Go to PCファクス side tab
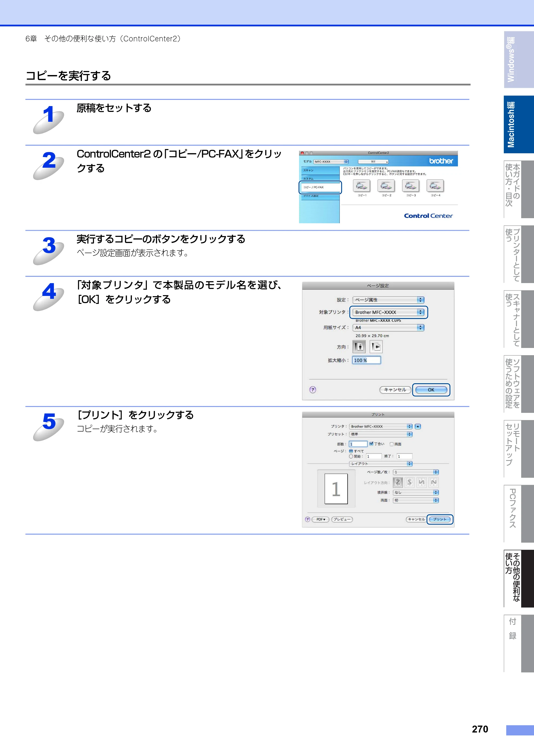This screenshot has height=756, width=534. pyautogui.click(x=519, y=514)
